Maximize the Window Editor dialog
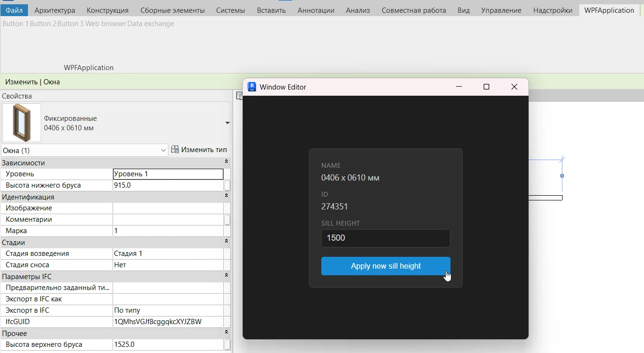The height and width of the screenshot is (353, 644). 486,87
